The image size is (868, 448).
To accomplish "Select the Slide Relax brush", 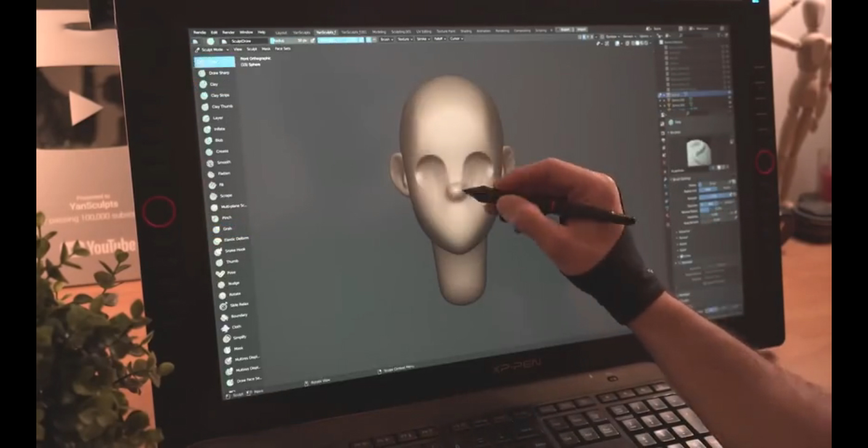I will (235, 305).
